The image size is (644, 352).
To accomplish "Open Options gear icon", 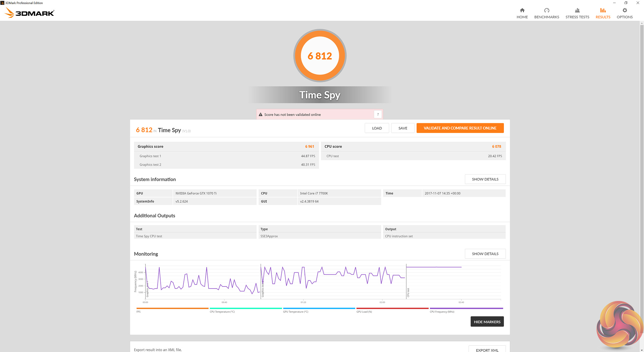I will 625,10.
